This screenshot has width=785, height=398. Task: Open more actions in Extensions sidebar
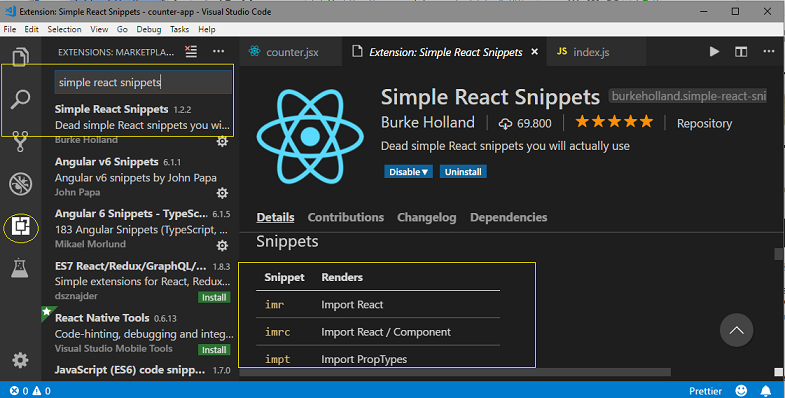click(218, 51)
